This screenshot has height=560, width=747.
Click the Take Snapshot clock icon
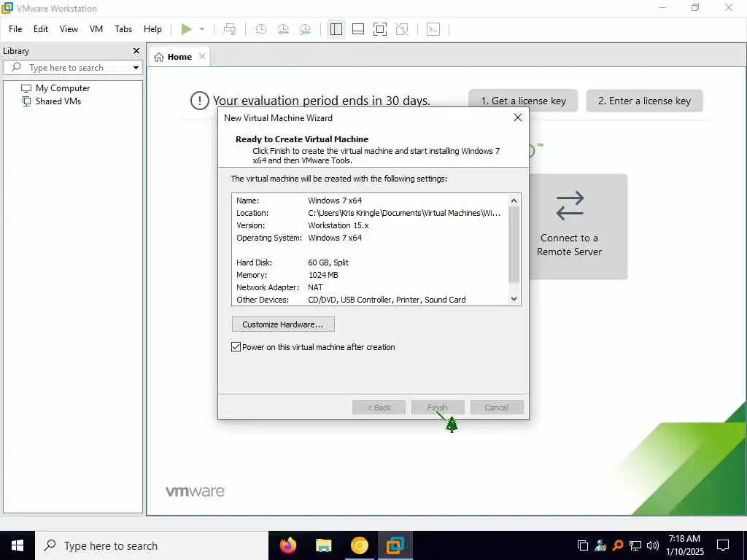click(260, 29)
